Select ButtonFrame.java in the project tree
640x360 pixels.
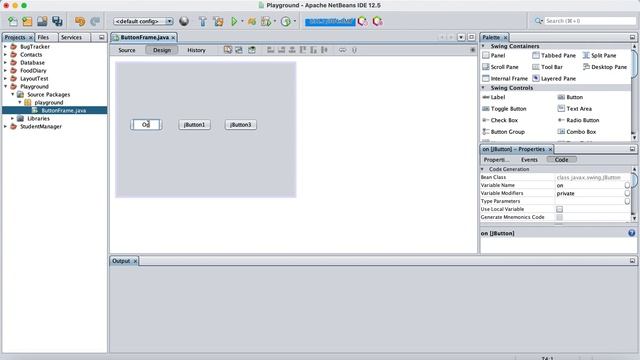(x=64, y=111)
